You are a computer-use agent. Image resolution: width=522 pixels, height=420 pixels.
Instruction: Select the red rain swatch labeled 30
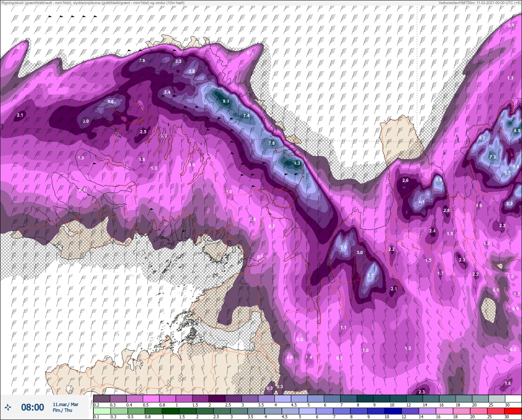tap(513, 411)
